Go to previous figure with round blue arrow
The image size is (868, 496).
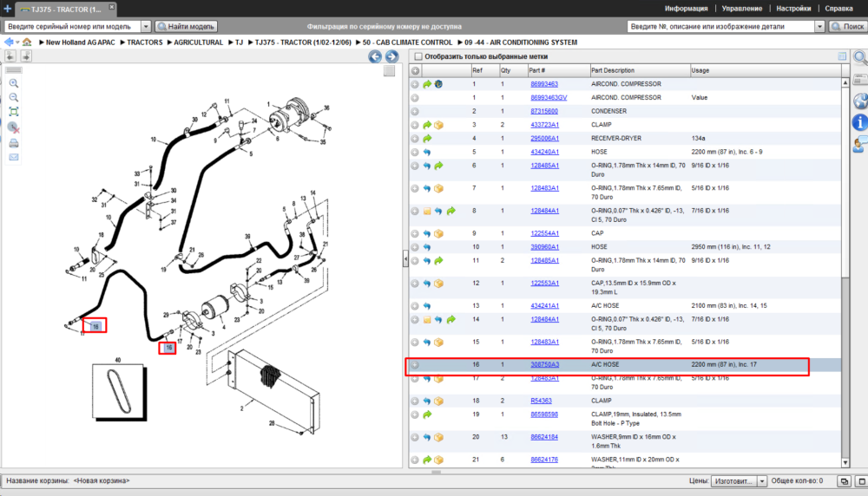click(x=375, y=56)
